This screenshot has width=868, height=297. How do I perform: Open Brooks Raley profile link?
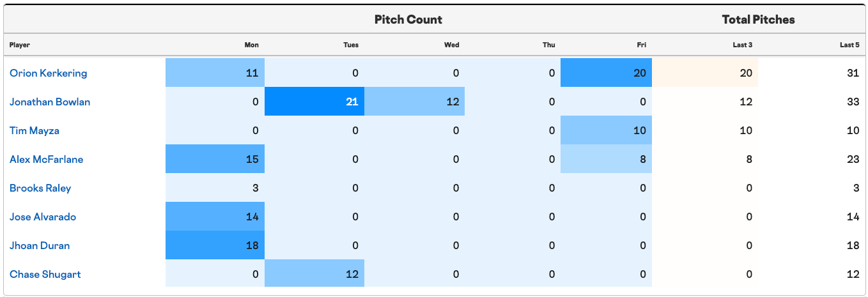(40, 188)
